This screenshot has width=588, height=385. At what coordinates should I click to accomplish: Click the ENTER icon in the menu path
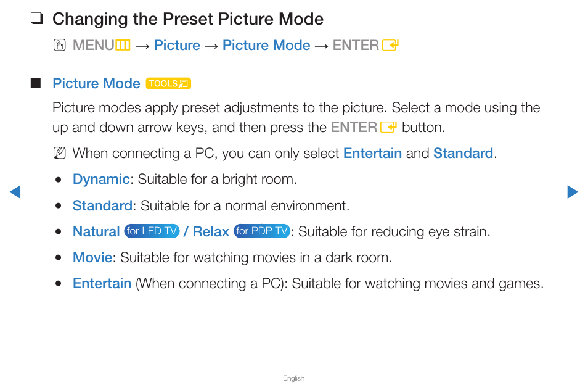390,46
